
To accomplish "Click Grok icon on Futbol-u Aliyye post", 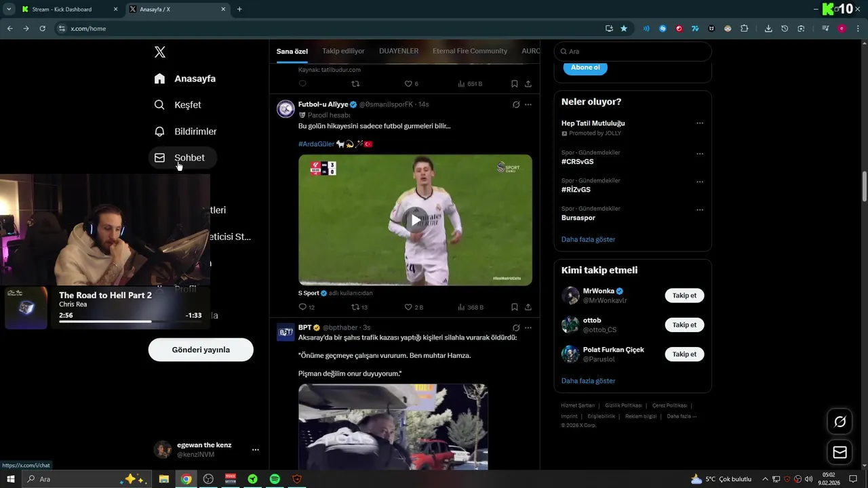I will click(x=516, y=104).
